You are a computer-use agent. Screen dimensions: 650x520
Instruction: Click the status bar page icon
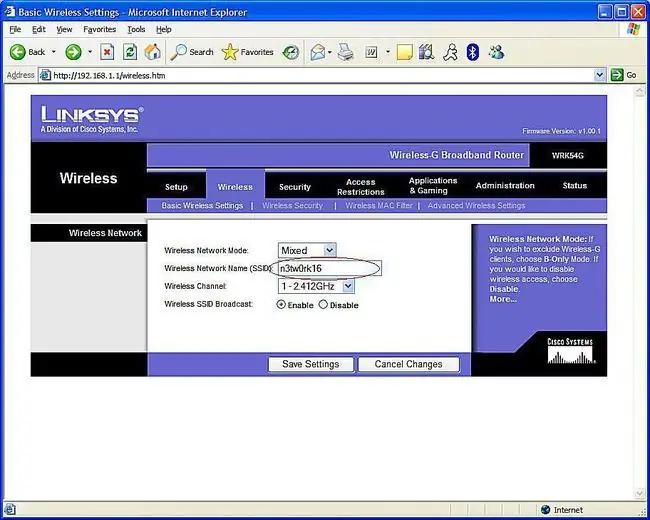coord(10,509)
